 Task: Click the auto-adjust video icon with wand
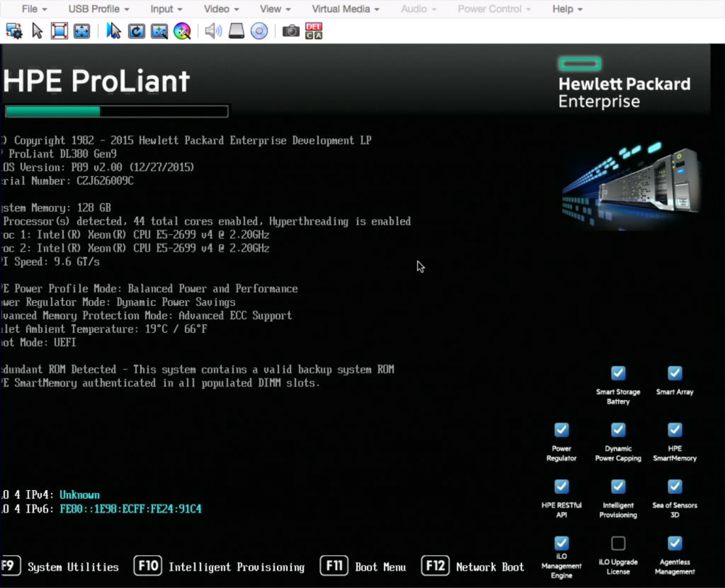pos(159,31)
